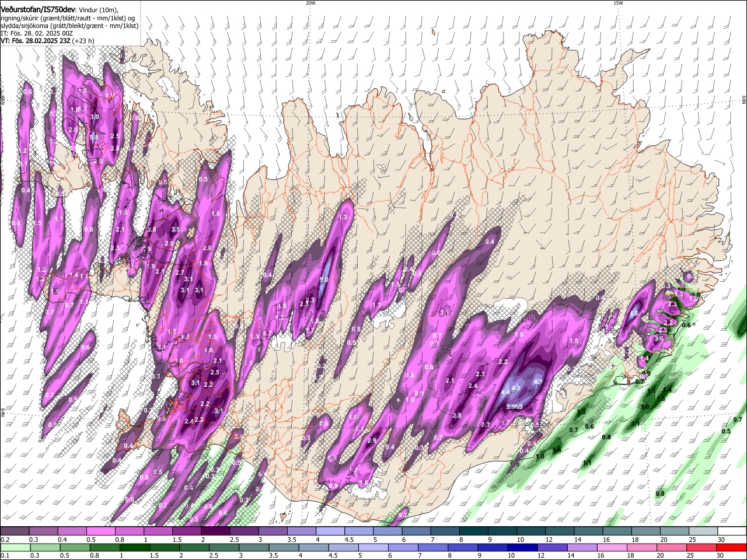This screenshot has width=747, height=560.
Task: Click the 20W longitude label at top
Action: [x=310, y=3]
